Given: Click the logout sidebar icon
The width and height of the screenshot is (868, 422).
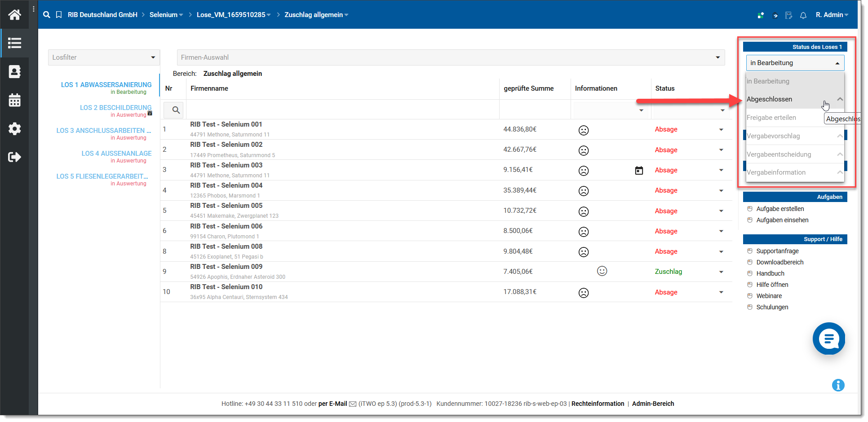Looking at the screenshot, I should [14, 157].
